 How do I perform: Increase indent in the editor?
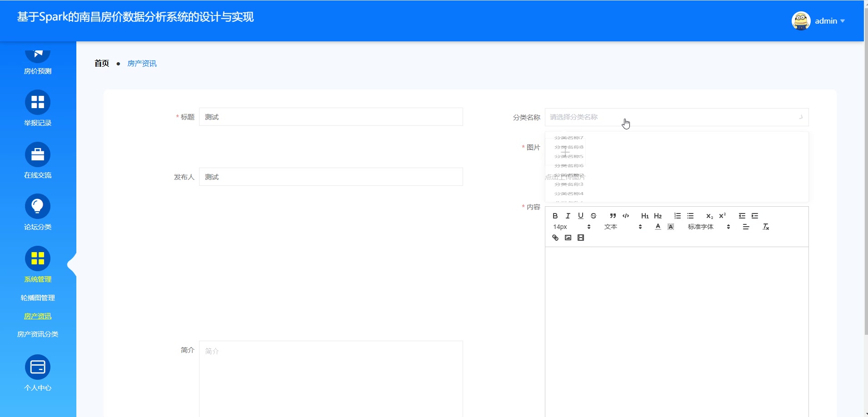coord(754,216)
